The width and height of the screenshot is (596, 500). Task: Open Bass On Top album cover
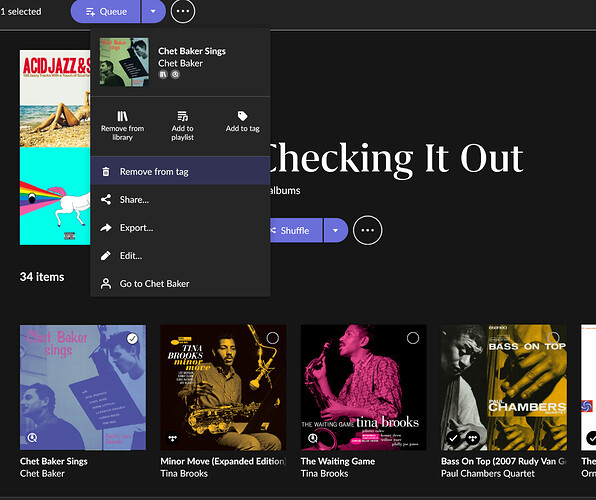pos(504,387)
